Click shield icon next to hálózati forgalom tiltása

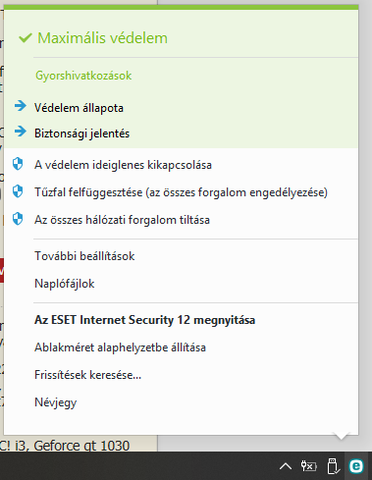click(18, 219)
